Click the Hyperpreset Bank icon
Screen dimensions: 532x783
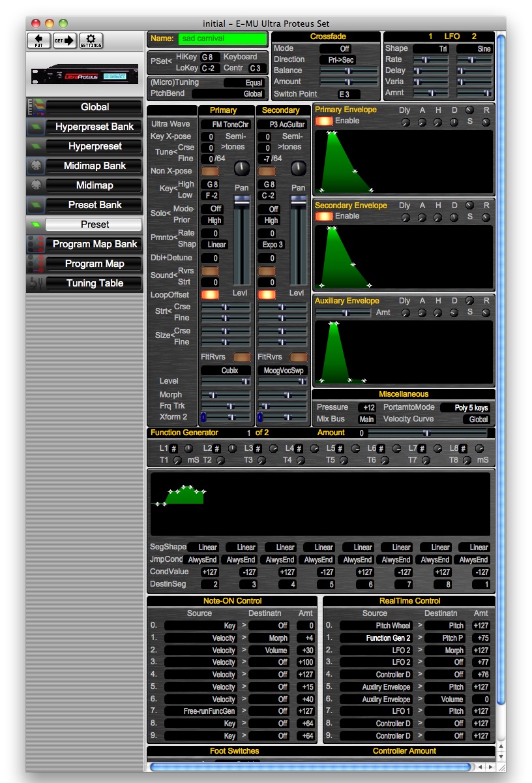pyautogui.click(x=36, y=127)
